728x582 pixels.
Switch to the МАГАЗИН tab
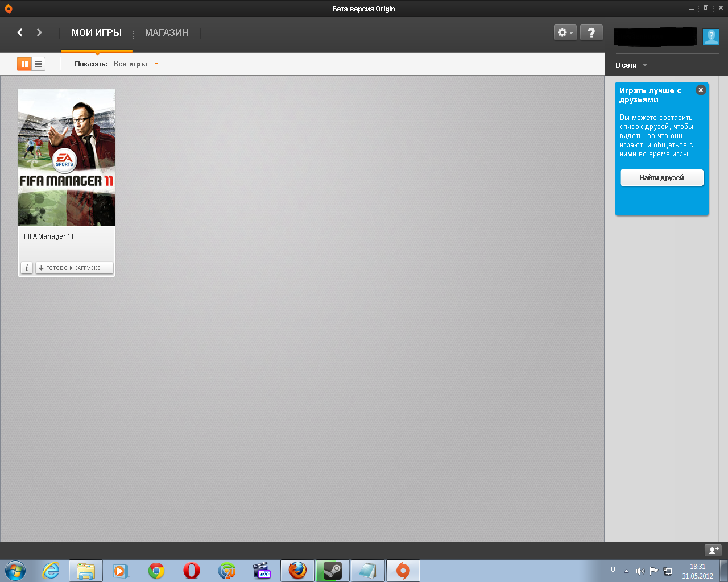pos(167,32)
